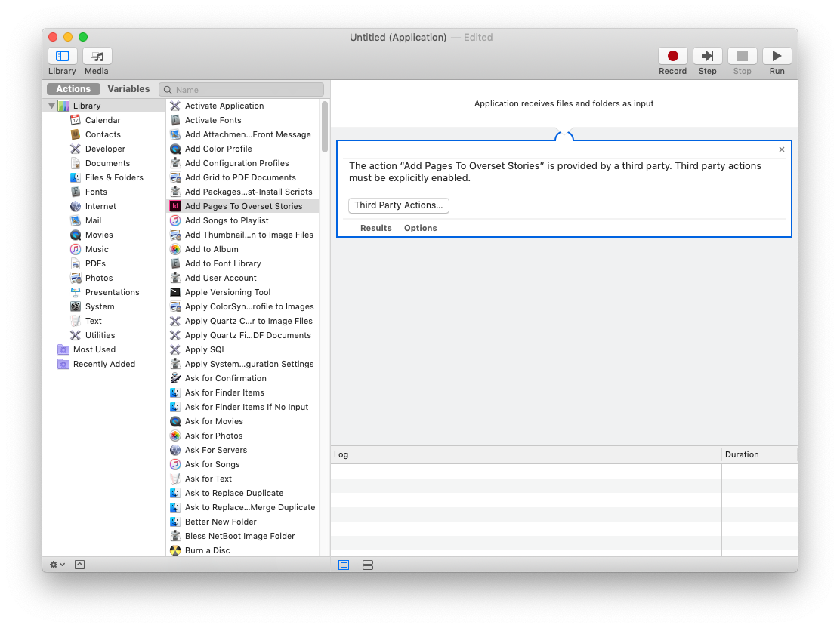Screen dimensions: 840x628
Task: Switch to the Variables tab
Action: click(x=128, y=89)
